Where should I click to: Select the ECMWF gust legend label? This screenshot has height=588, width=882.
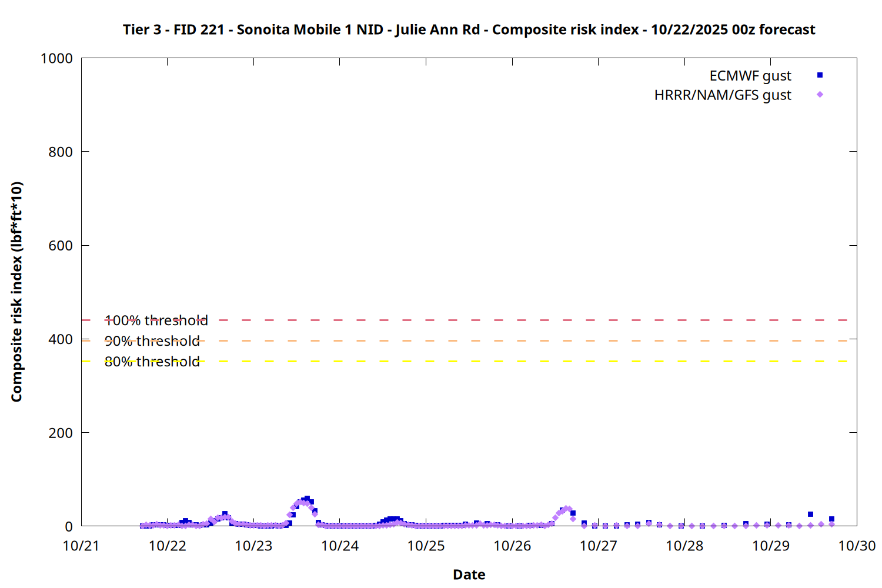click(750, 76)
